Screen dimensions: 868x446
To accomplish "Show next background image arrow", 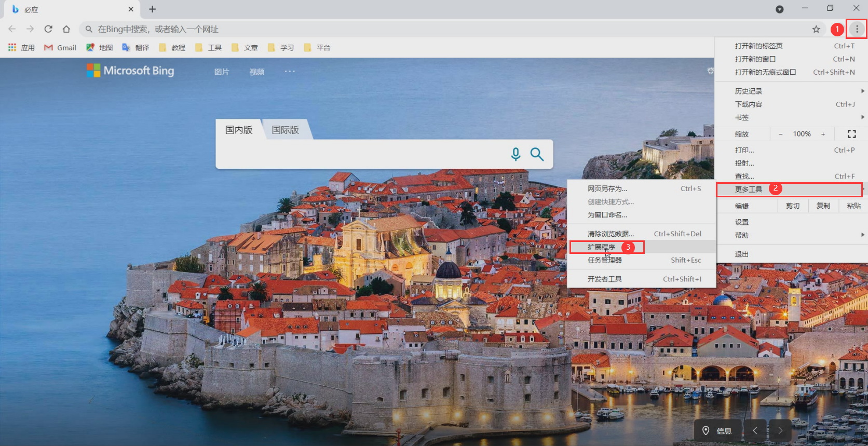I will [x=780, y=430].
